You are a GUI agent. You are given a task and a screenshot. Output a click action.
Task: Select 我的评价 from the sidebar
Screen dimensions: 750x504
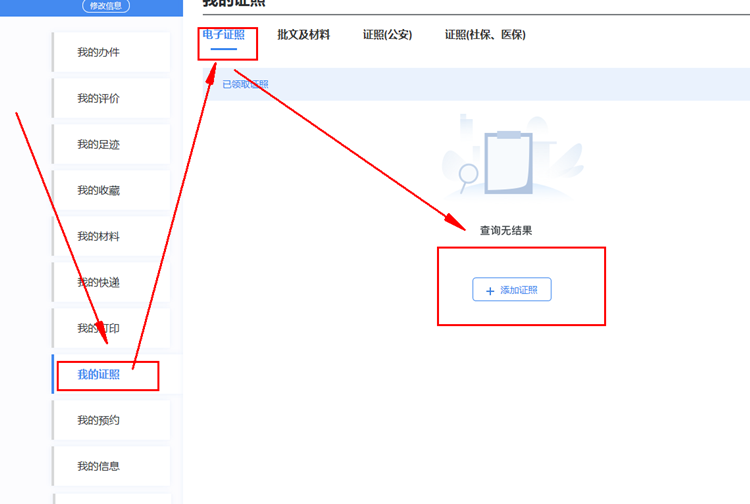(x=98, y=98)
